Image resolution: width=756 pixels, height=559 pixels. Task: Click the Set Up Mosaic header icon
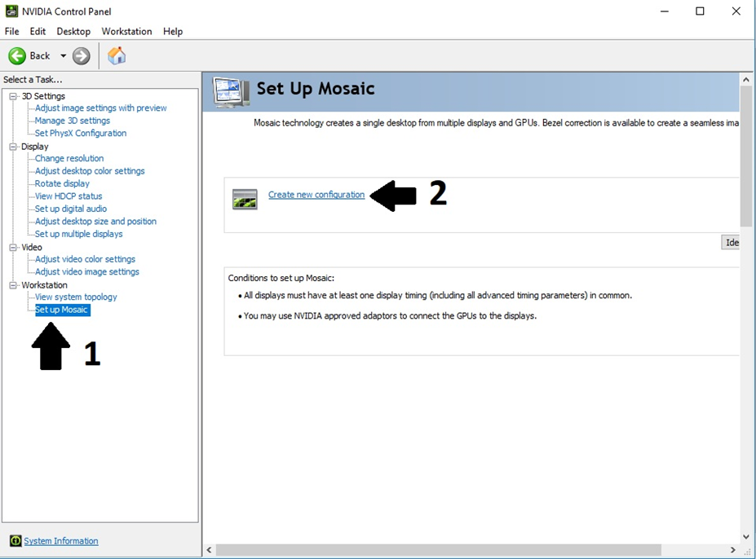tap(232, 91)
